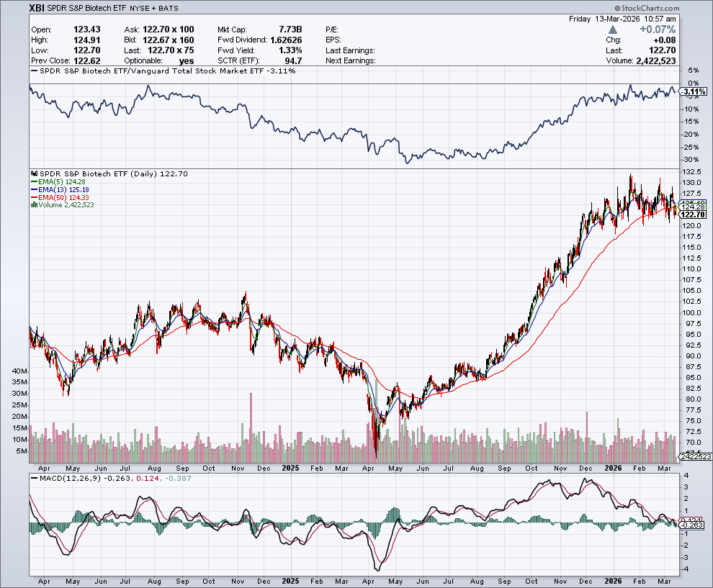
Task: Click the EPS: label
Action: [x=333, y=40]
